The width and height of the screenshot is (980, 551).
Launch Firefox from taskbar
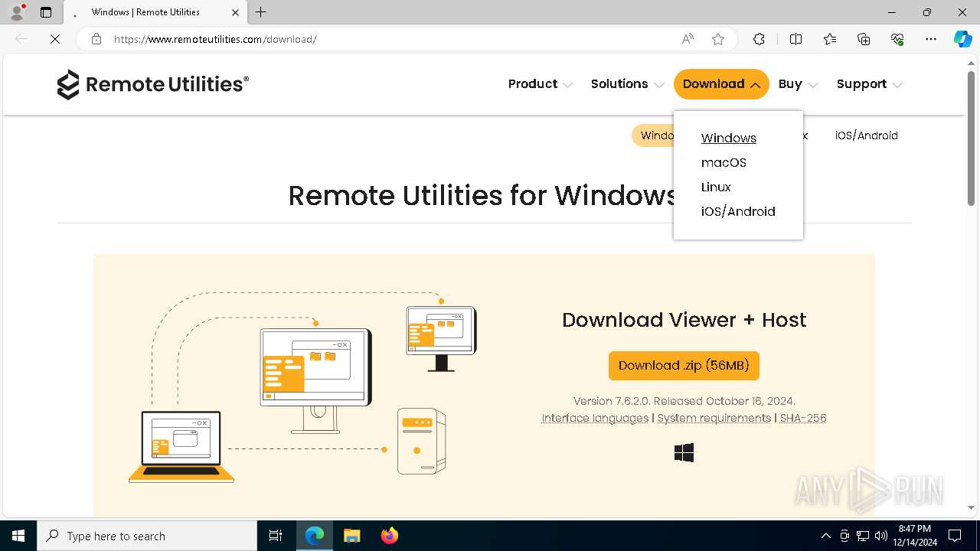coord(390,536)
